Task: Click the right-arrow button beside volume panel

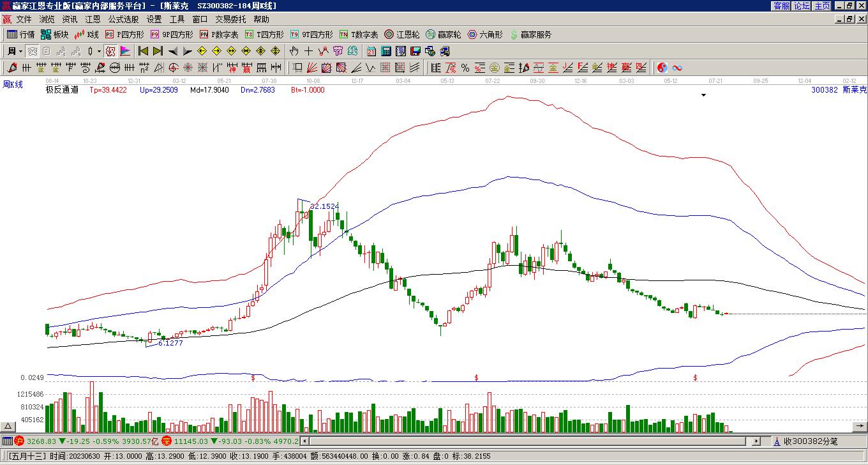Action: [860, 426]
